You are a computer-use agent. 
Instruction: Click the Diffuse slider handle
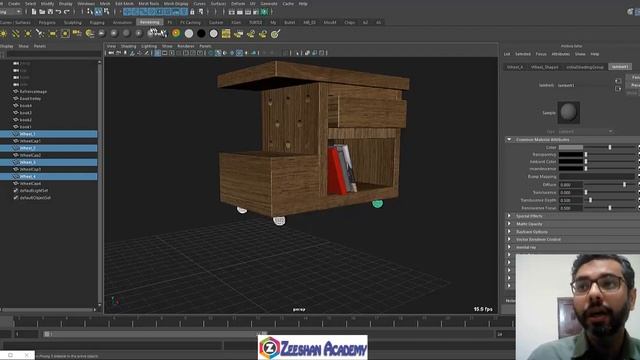tap(624, 184)
